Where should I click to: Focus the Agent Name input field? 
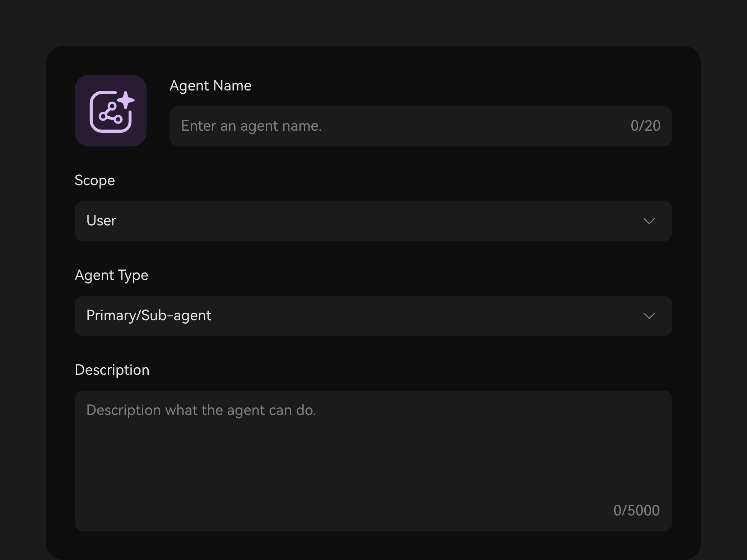(421, 126)
